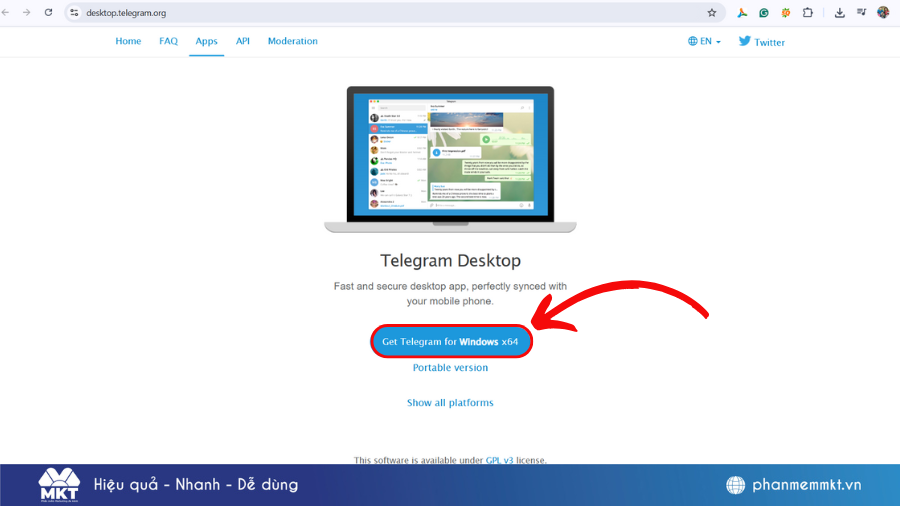Open the Adobe Acrobat extension icon
The height and width of the screenshot is (506, 900).
742,13
